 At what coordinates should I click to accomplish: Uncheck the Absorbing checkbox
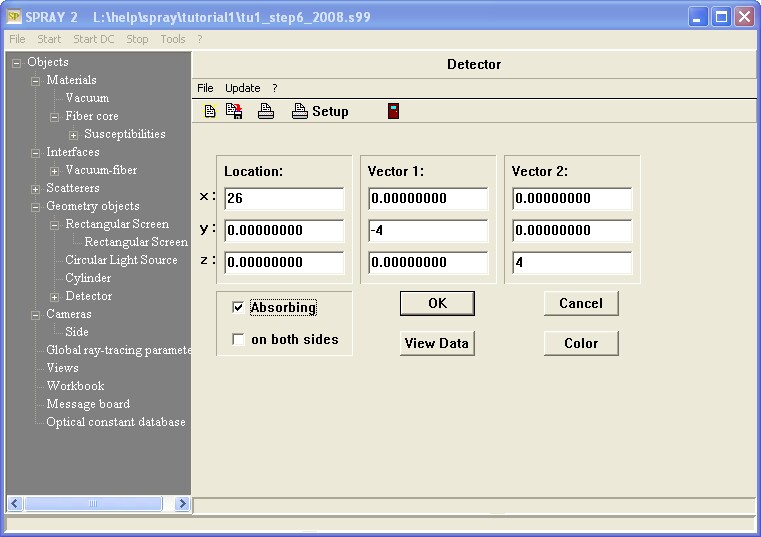click(x=238, y=308)
